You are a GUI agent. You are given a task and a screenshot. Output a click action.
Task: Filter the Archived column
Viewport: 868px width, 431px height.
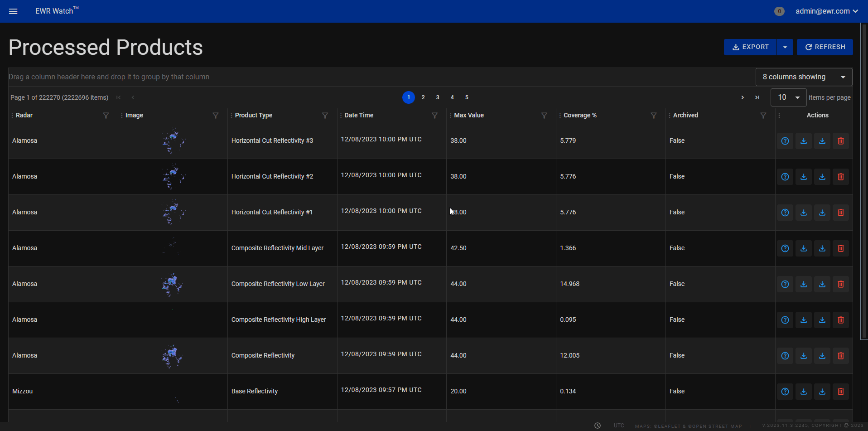(x=763, y=116)
